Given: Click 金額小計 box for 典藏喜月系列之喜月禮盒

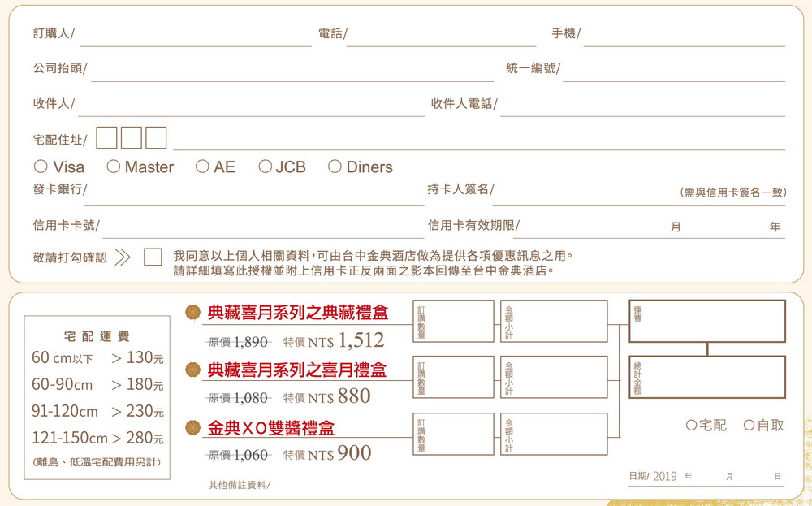Looking at the screenshot, I should 554,377.
